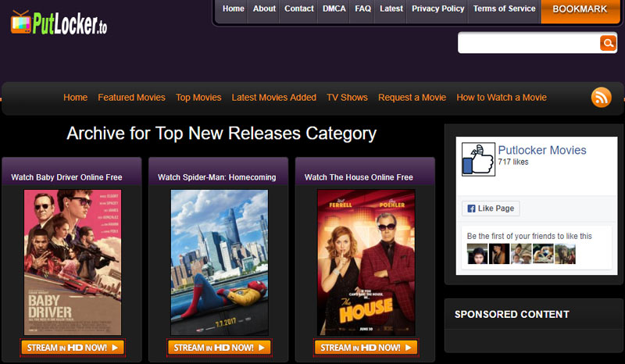This screenshot has height=364, width=625.
Task: Click the Baby Driver movie poster
Action: click(73, 262)
